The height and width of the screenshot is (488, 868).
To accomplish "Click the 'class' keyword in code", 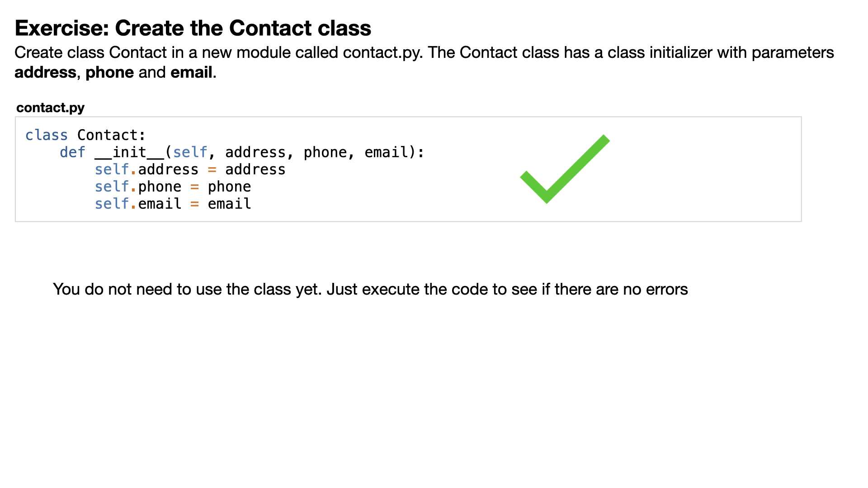I will tap(46, 135).
